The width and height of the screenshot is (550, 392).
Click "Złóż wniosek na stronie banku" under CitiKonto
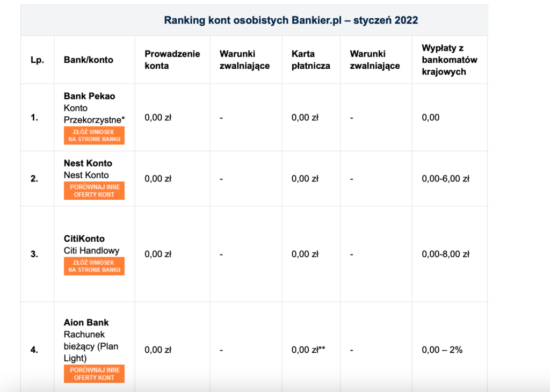(94, 266)
